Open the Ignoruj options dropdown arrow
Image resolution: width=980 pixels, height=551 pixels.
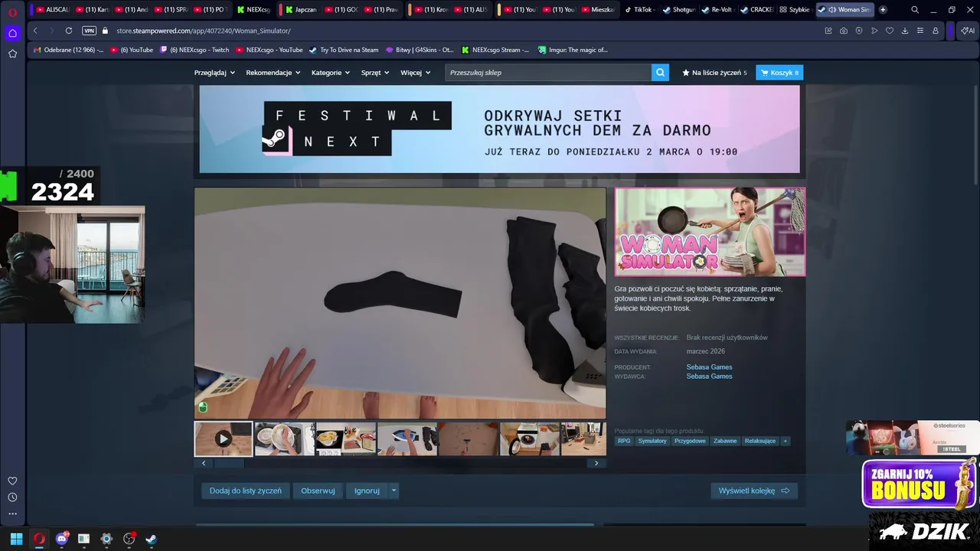point(394,491)
